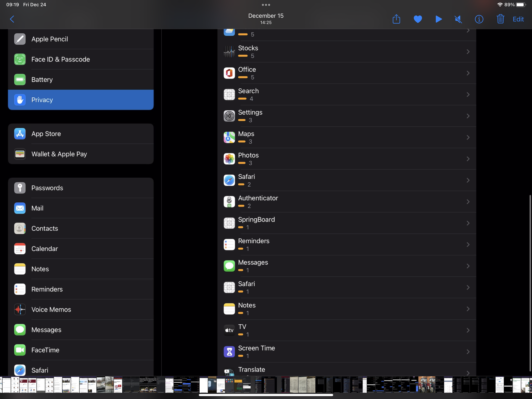Open the App Store settings icon
532x399 pixels.
20,134
